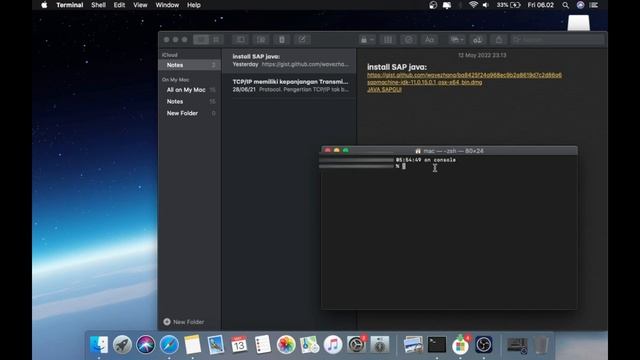
Task: Open Calendar from the Dock
Action: pos(239,345)
